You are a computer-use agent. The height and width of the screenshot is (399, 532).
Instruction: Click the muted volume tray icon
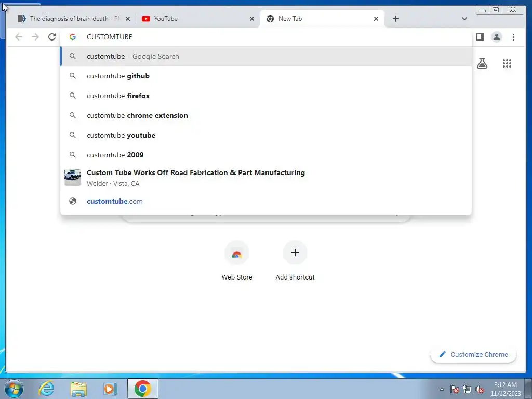click(480, 390)
